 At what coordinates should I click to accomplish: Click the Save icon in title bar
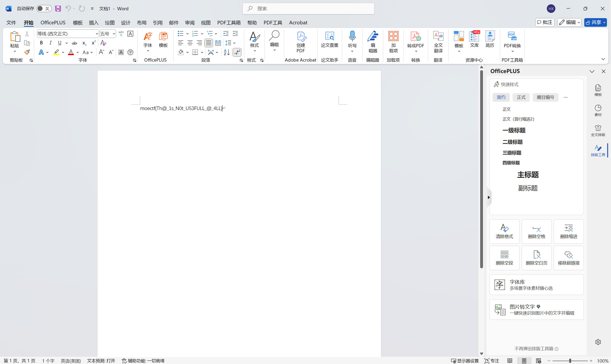[58, 9]
